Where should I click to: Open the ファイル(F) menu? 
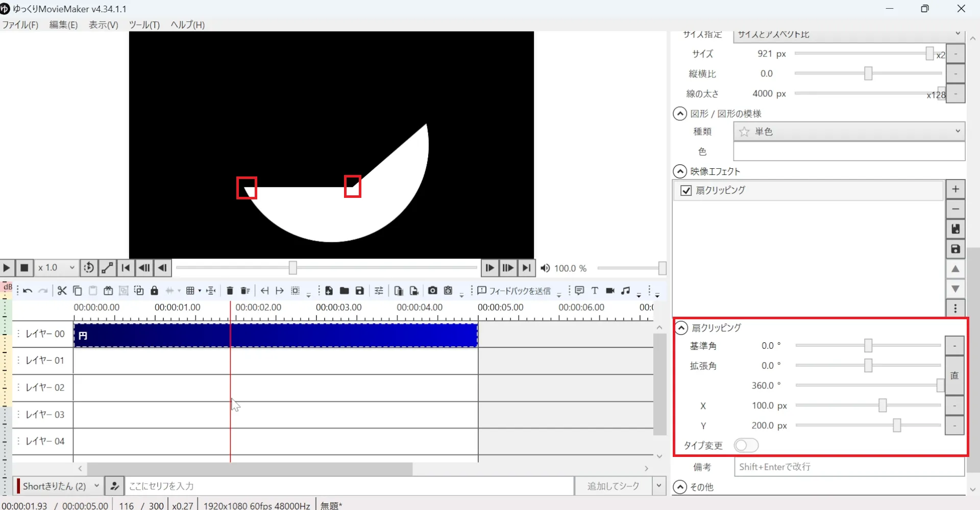tap(20, 24)
